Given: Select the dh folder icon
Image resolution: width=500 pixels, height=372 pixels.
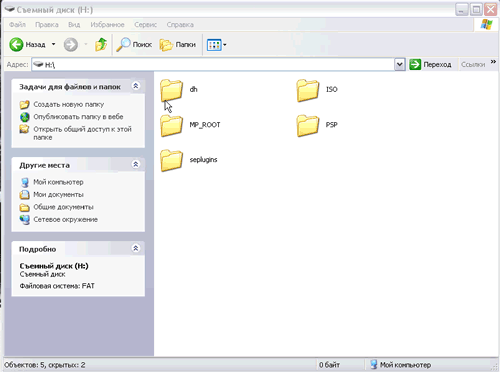Looking at the screenshot, I should 171,90.
